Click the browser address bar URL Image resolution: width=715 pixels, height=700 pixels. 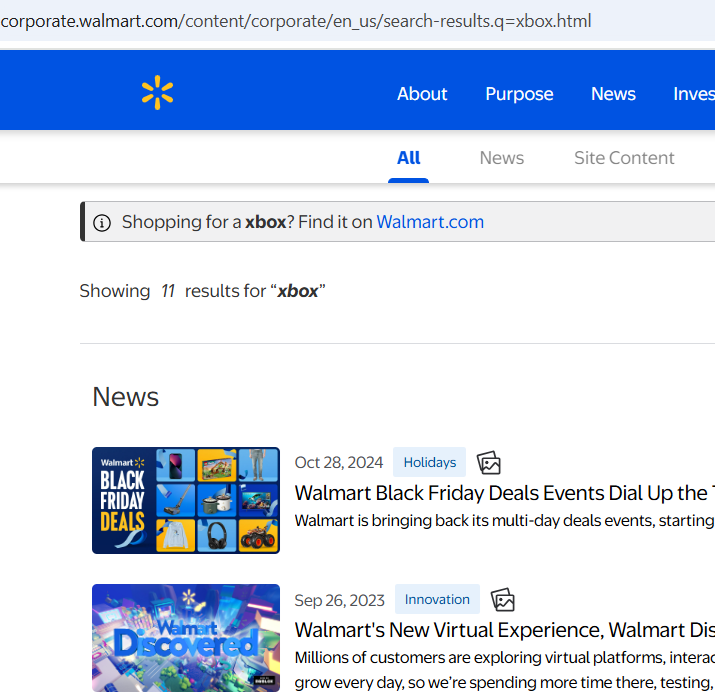tap(295, 21)
